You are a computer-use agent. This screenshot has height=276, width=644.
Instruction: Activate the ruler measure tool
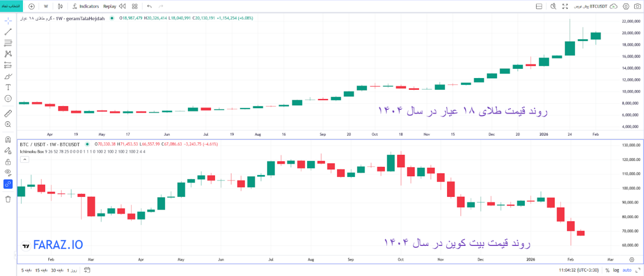coord(8,114)
